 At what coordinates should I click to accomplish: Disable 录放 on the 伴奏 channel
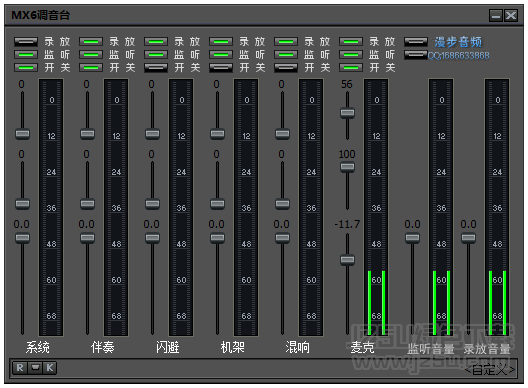(x=91, y=42)
